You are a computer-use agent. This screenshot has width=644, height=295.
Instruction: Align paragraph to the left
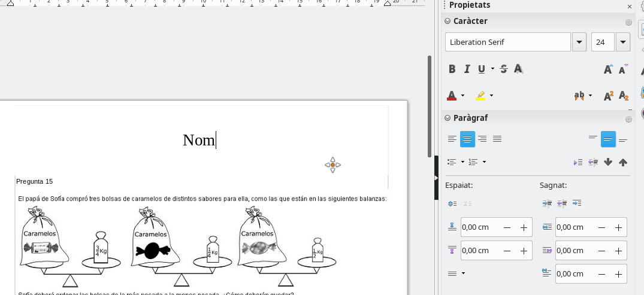click(x=452, y=139)
